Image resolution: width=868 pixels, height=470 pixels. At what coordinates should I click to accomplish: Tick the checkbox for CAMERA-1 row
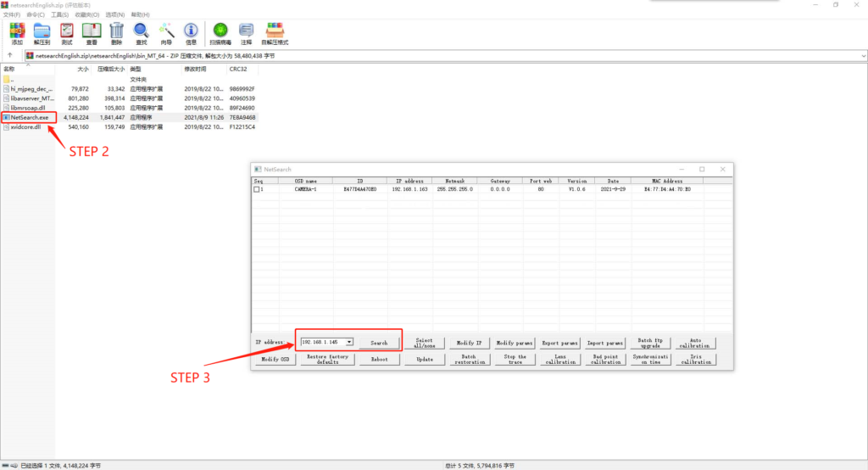pyautogui.click(x=257, y=189)
